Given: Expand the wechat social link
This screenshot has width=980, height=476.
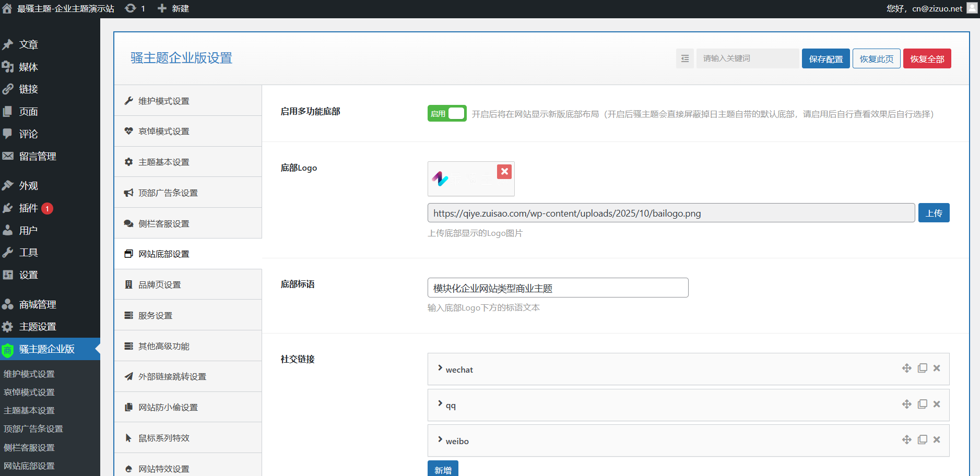Looking at the screenshot, I should pos(440,368).
